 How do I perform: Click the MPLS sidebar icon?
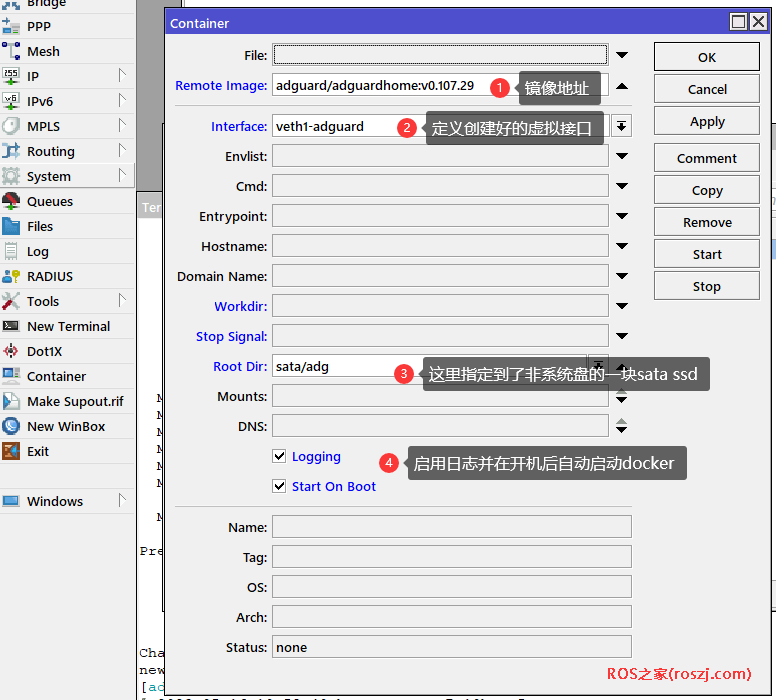pos(11,126)
